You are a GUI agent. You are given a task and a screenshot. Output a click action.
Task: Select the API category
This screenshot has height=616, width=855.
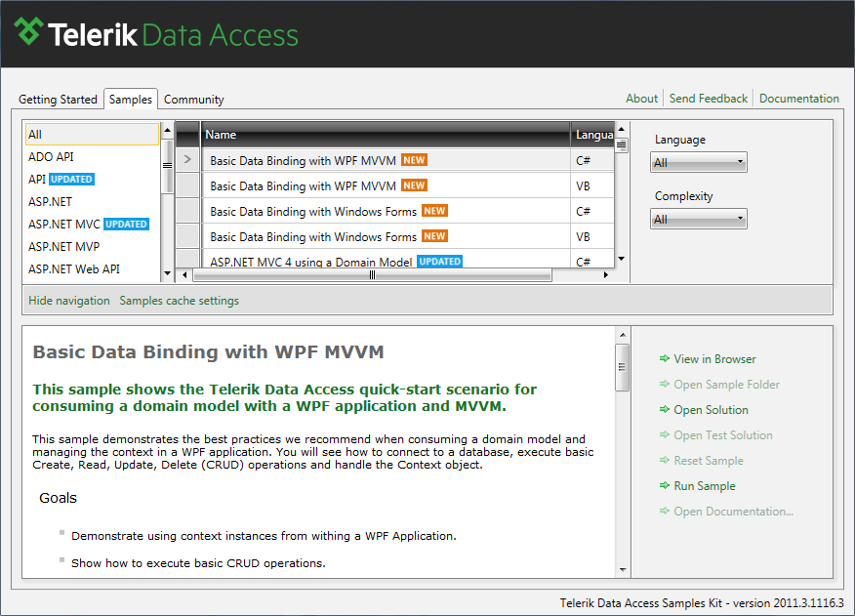tap(92, 179)
